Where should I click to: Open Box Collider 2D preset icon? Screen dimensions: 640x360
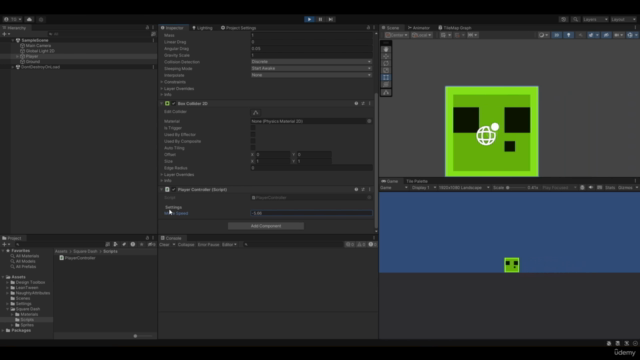click(x=363, y=104)
